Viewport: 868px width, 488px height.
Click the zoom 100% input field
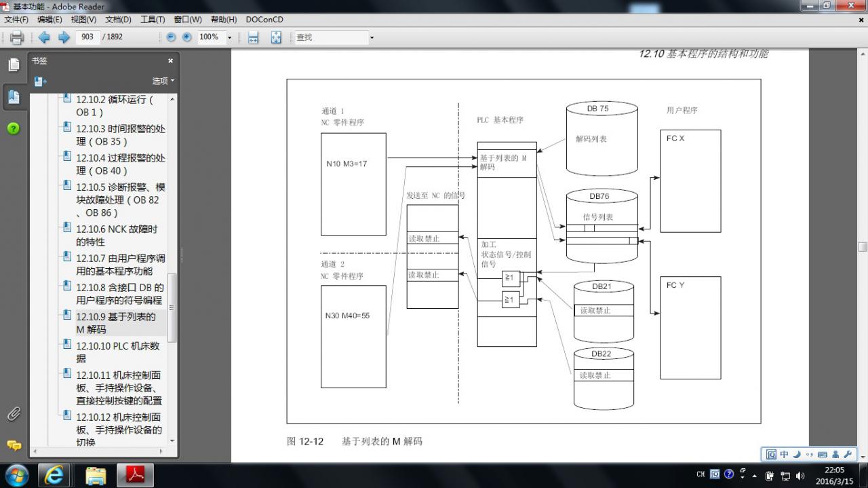click(210, 37)
